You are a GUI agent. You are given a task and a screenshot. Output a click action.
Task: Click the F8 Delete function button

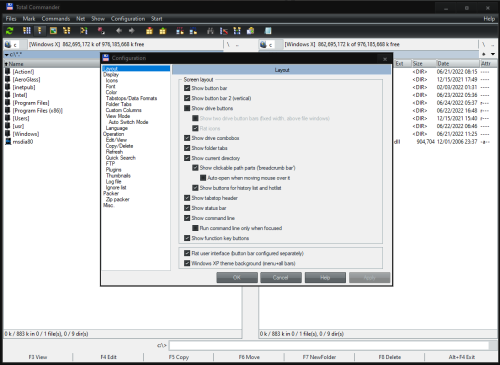(x=390, y=357)
